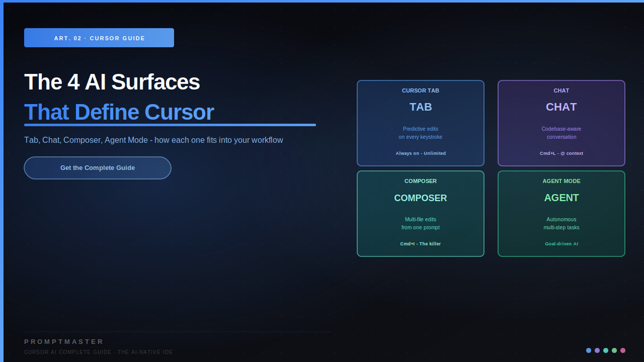Click 'Autonomous multi-step tasks' description
644x362 pixels.
[x=561, y=223]
